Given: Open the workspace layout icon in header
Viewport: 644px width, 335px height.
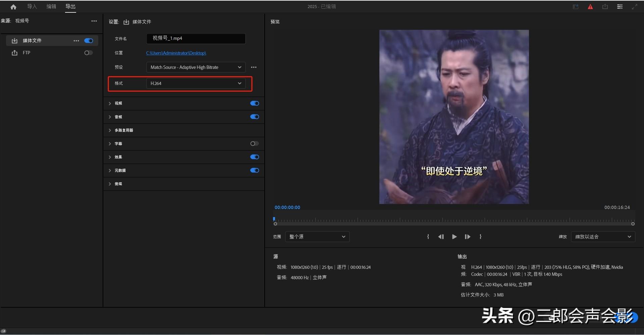Looking at the screenshot, I should [576, 7].
